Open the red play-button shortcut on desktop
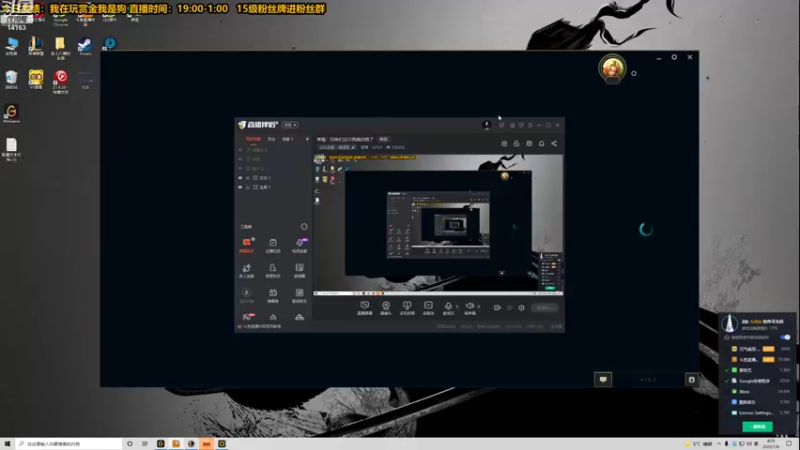This screenshot has width=800, height=450. pos(61,80)
